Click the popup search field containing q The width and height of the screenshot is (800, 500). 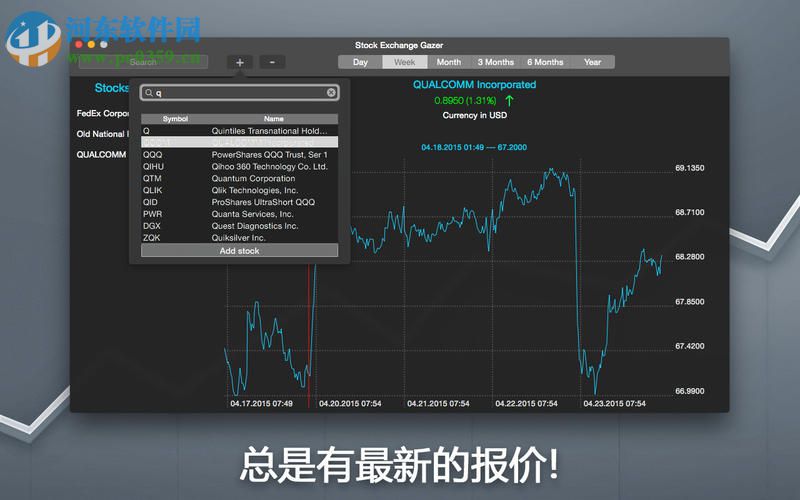pos(239,93)
